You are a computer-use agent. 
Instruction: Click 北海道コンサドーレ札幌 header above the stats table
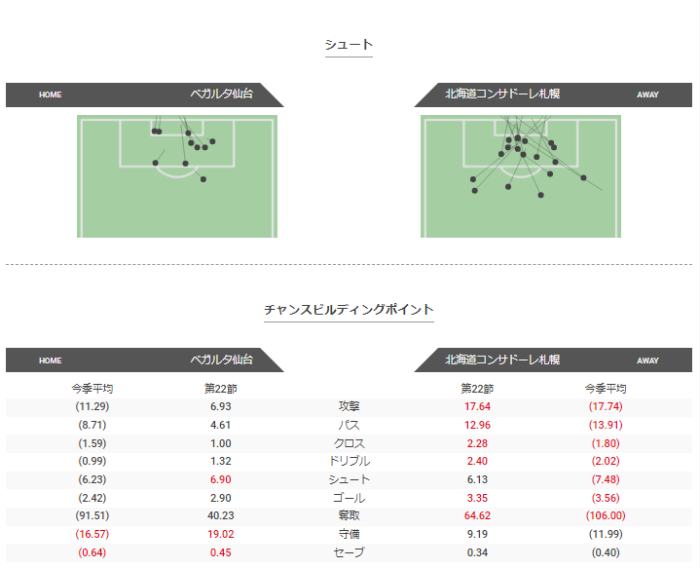click(502, 360)
